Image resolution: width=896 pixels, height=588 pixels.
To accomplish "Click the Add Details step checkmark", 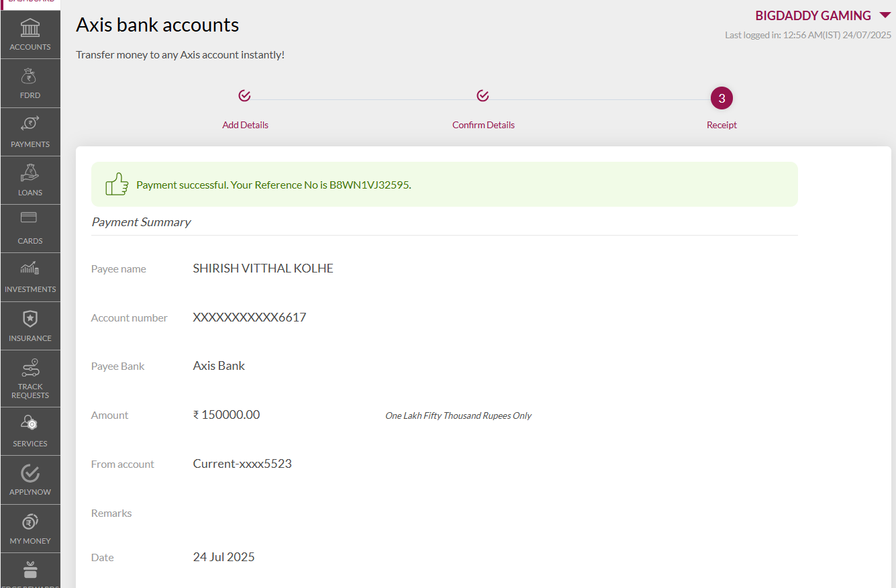I will tap(244, 96).
